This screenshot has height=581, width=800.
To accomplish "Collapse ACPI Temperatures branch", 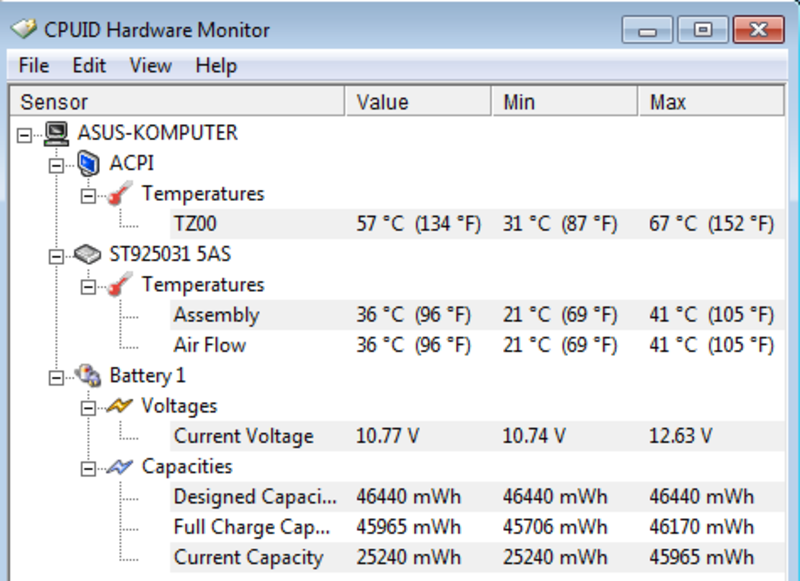I will coord(88,196).
